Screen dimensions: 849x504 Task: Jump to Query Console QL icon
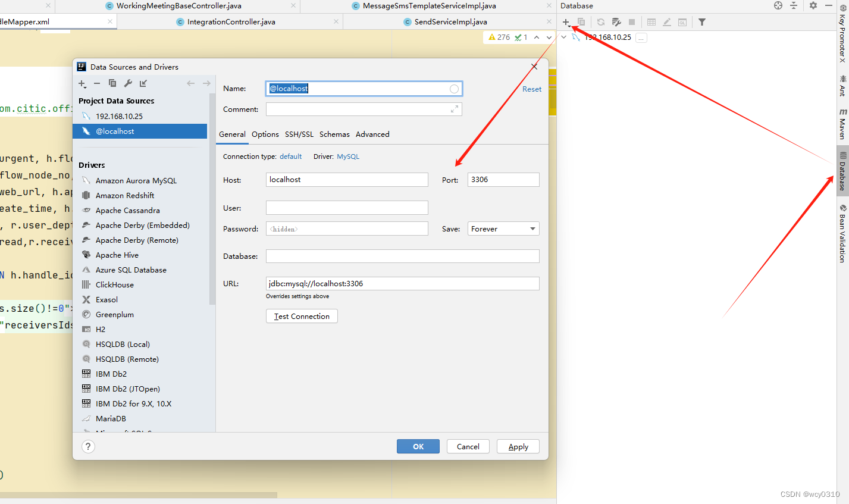pos(682,22)
